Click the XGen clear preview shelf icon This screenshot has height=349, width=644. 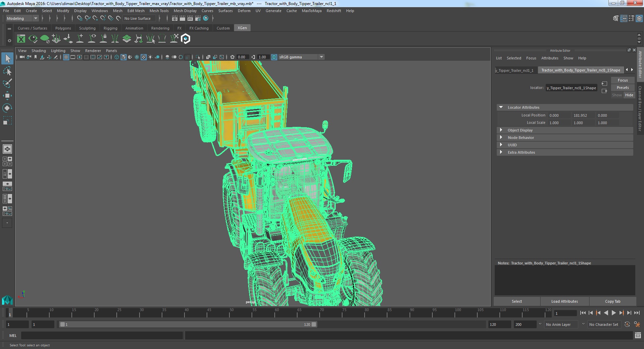[x=45, y=39]
